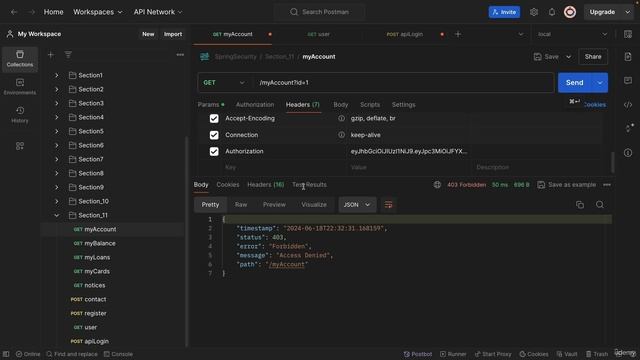Open the /myAccount path link in response
This screenshot has width=640, height=360.
[287, 264]
